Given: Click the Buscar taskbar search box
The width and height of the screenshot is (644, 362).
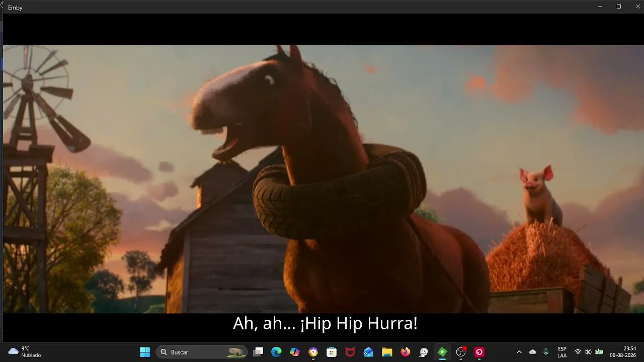Looking at the screenshot, I should tap(202, 352).
